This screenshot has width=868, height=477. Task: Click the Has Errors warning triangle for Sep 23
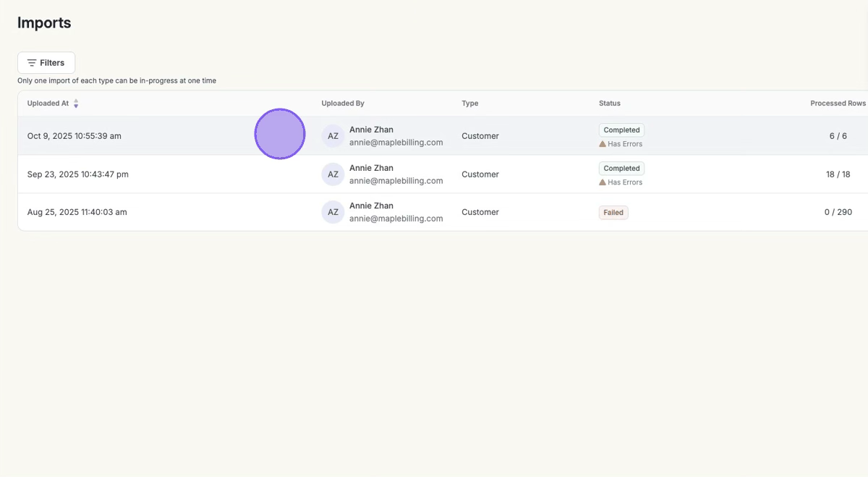coord(603,182)
